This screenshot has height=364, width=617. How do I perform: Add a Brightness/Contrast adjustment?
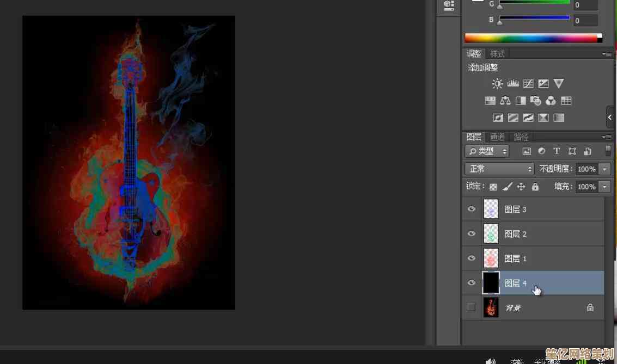click(x=497, y=84)
